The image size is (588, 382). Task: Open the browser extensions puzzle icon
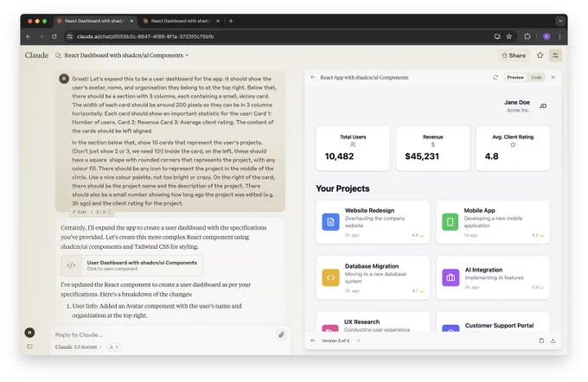point(527,36)
